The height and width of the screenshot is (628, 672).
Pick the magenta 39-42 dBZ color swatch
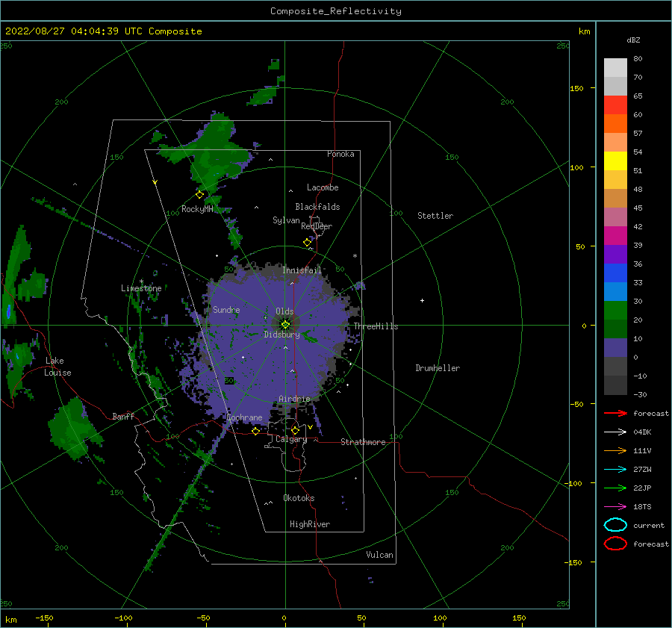pyautogui.click(x=615, y=236)
